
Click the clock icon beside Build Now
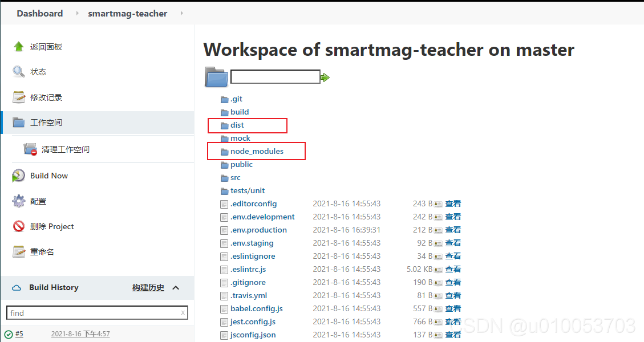pos(18,176)
